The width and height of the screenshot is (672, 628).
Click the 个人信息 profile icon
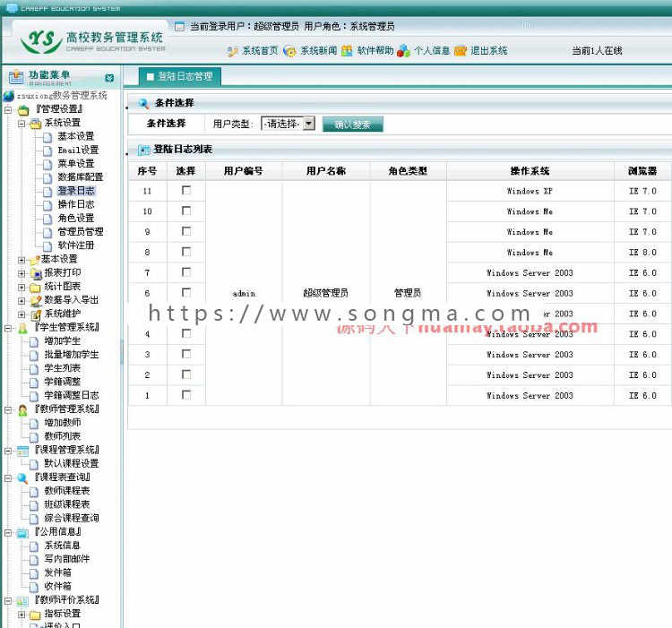tap(403, 51)
